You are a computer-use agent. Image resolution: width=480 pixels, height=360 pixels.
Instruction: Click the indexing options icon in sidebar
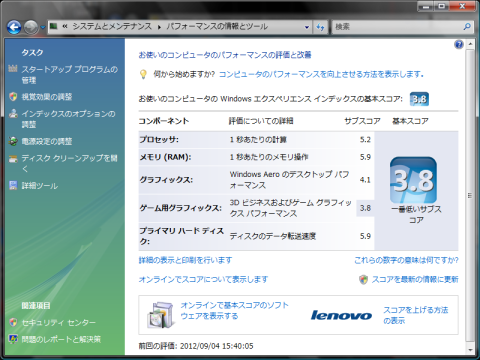point(13,113)
